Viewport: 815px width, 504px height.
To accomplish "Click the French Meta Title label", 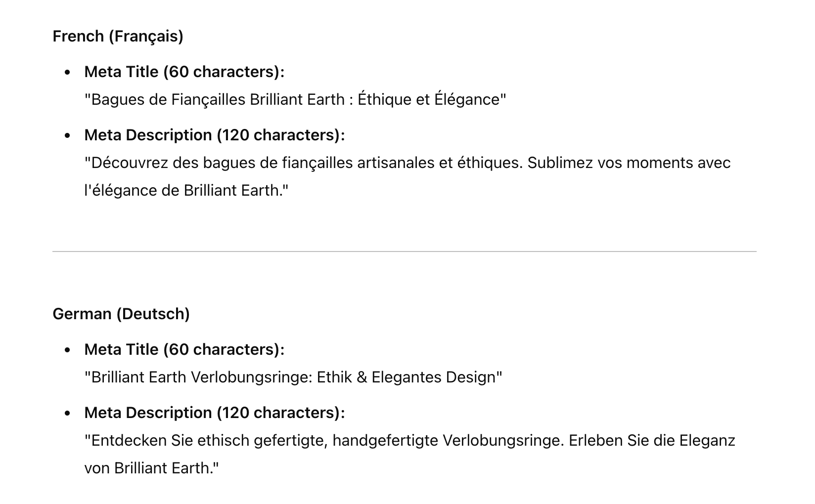I will tap(184, 72).
